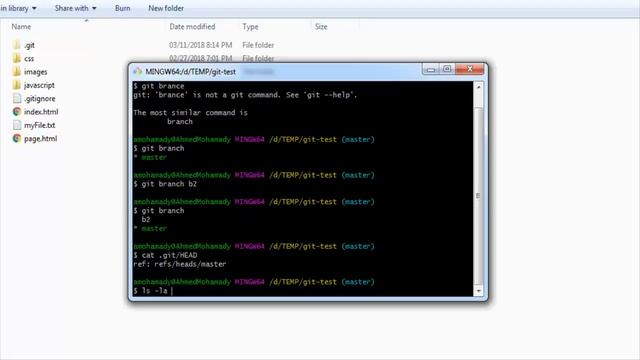Select the index.html Chrome icon
Screen dimensions: 640x360
[x=17, y=111]
